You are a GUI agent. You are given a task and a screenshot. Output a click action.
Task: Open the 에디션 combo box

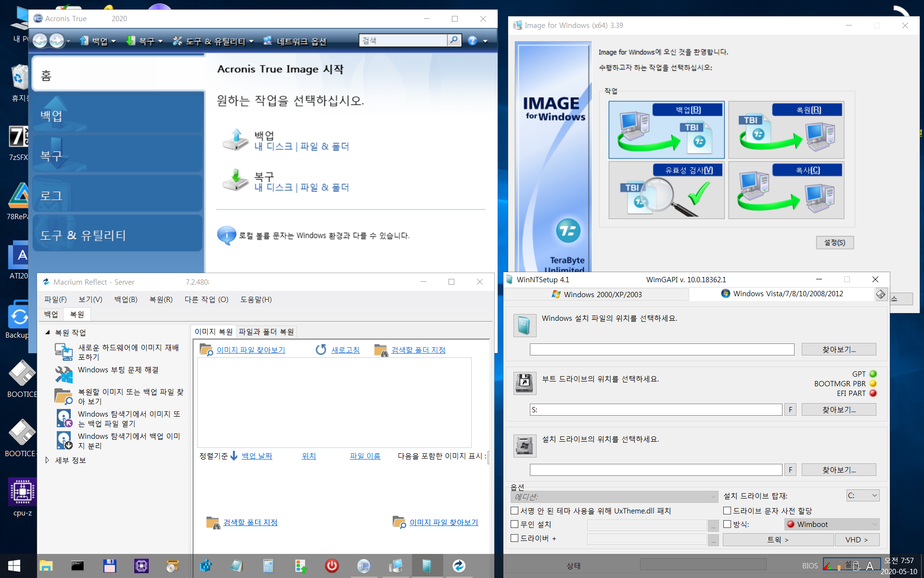[x=615, y=497]
